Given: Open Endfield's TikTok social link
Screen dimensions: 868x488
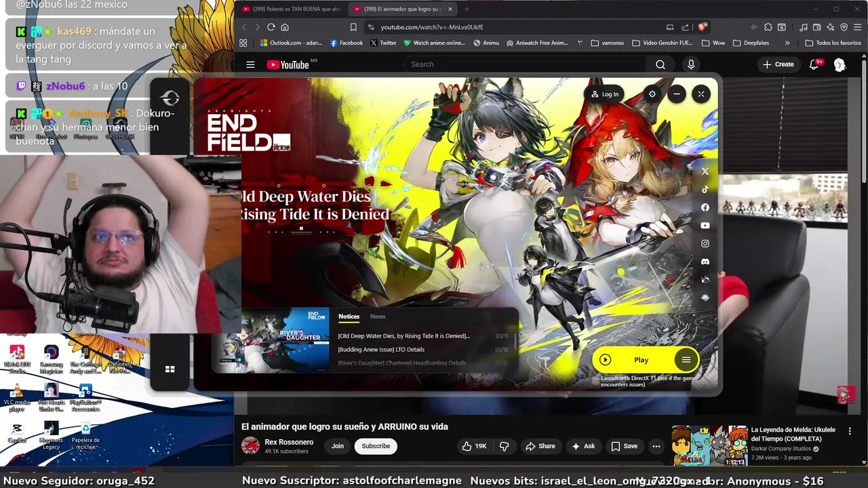Looking at the screenshot, I should 705,190.
